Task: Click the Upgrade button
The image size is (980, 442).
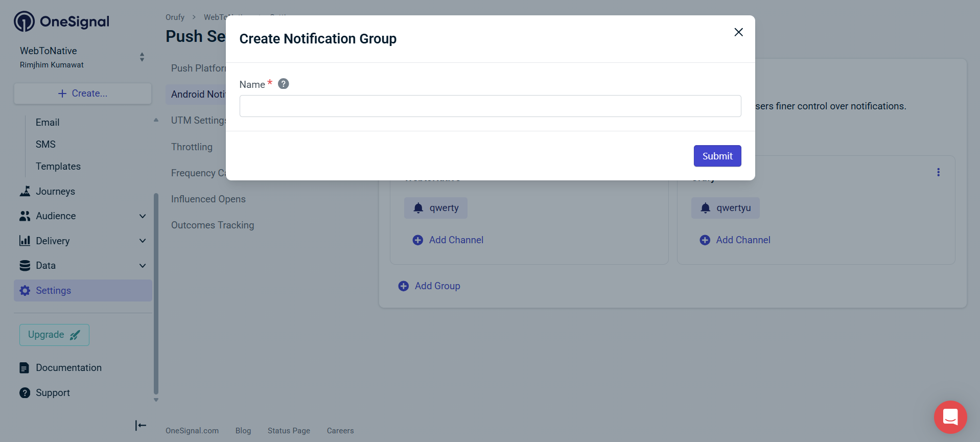Action: [x=54, y=335]
